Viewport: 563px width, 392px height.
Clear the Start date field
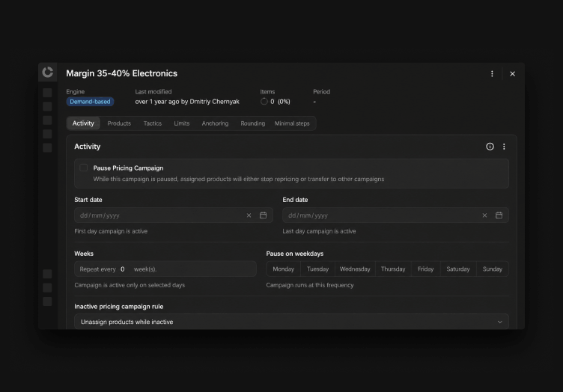point(249,215)
